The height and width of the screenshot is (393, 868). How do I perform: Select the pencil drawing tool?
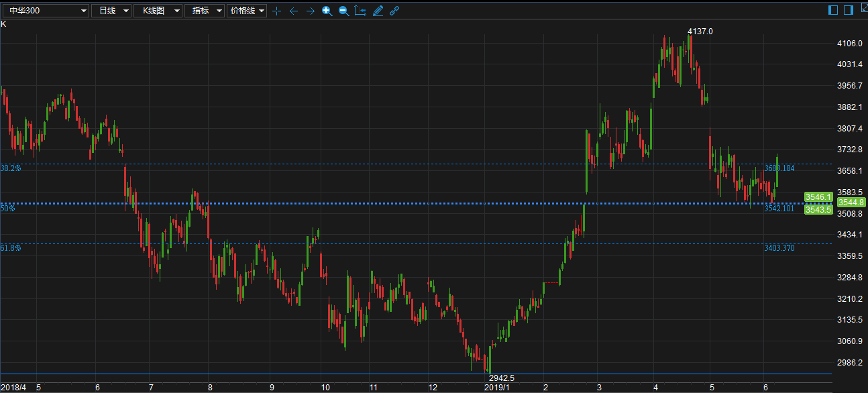pyautogui.click(x=378, y=11)
